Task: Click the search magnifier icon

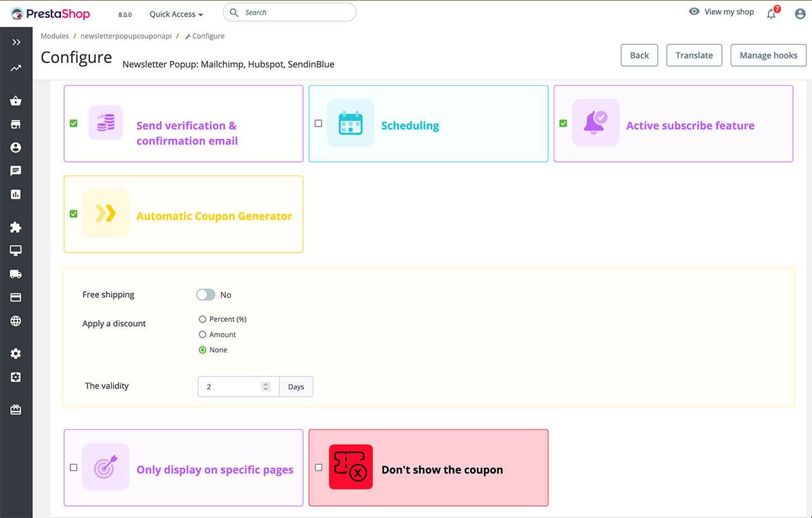Action: pyautogui.click(x=234, y=12)
